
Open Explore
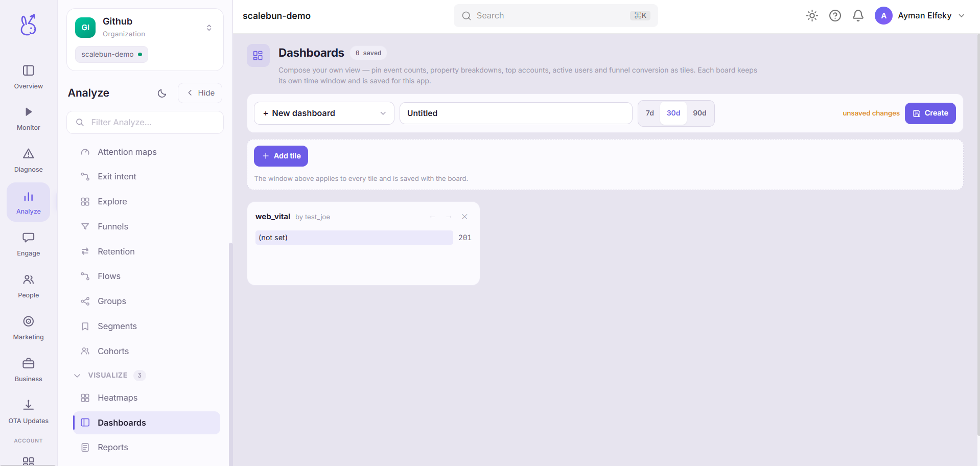pos(147,202)
